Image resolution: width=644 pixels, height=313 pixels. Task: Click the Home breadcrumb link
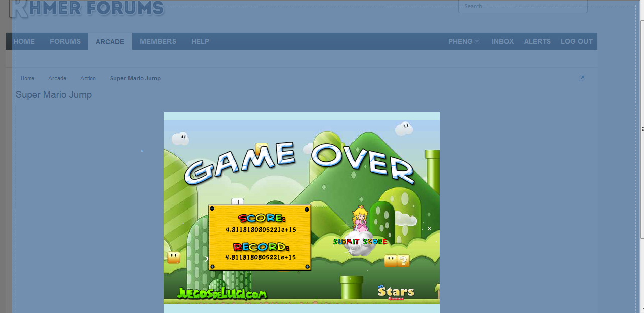pos(28,78)
